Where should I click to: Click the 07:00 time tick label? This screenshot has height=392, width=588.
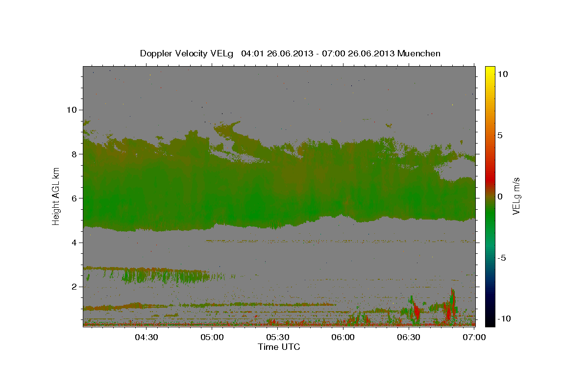pos(474,337)
